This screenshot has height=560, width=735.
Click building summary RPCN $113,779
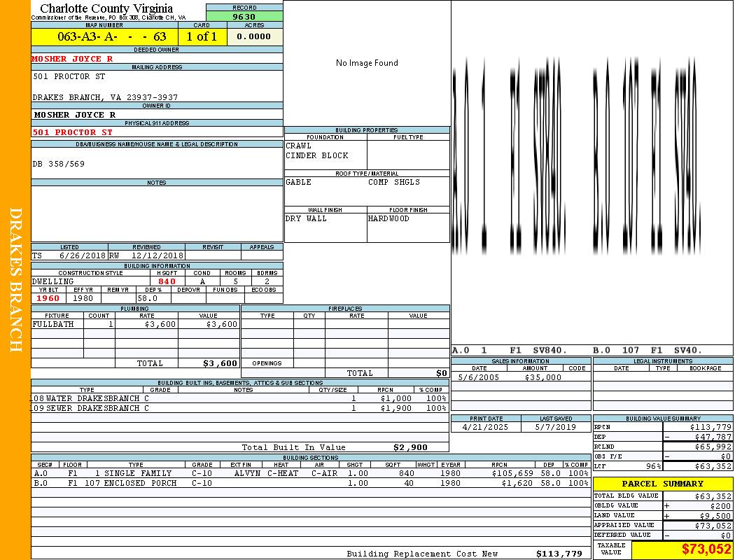(x=710, y=427)
